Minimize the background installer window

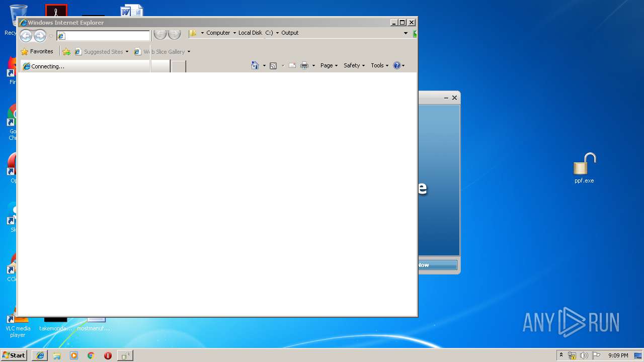446,98
